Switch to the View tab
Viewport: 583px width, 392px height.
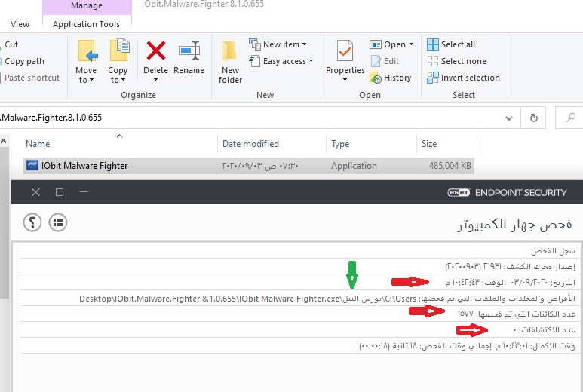(x=20, y=24)
